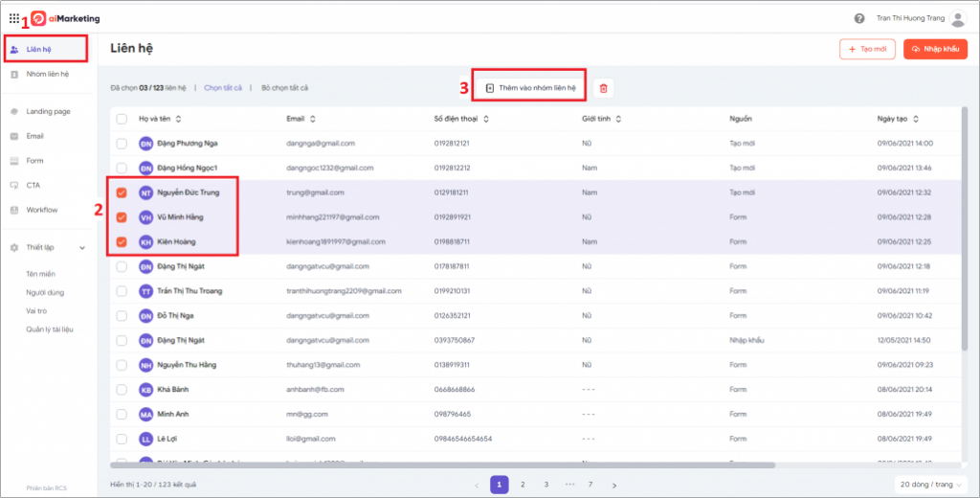Viewport: 980px width, 498px height.
Task: Open the user profile avatar icon
Action: (x=957, y=19)
